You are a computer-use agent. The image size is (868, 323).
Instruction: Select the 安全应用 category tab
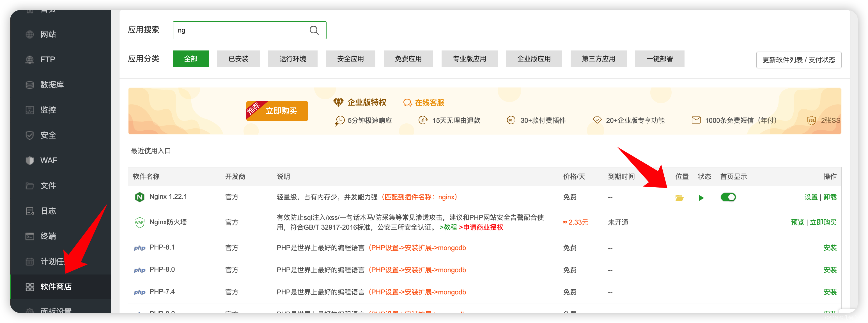click(x=350, y=59)
